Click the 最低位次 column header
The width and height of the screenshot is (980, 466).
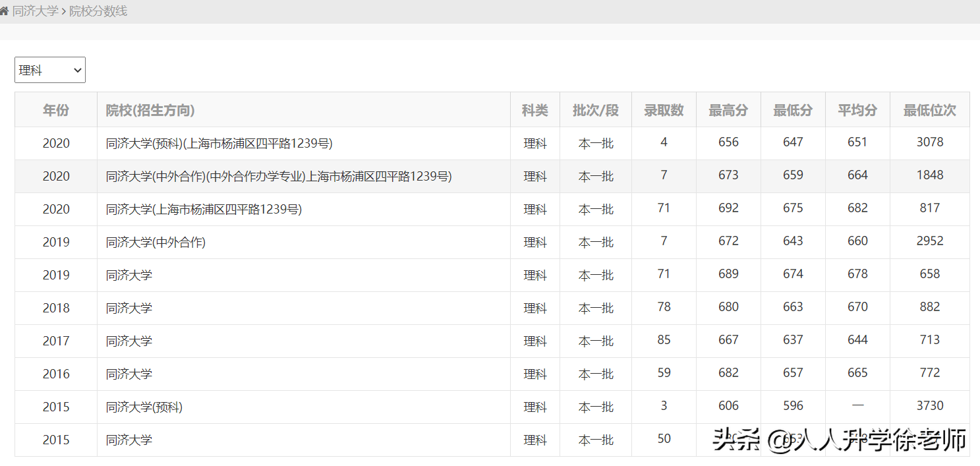930,109
